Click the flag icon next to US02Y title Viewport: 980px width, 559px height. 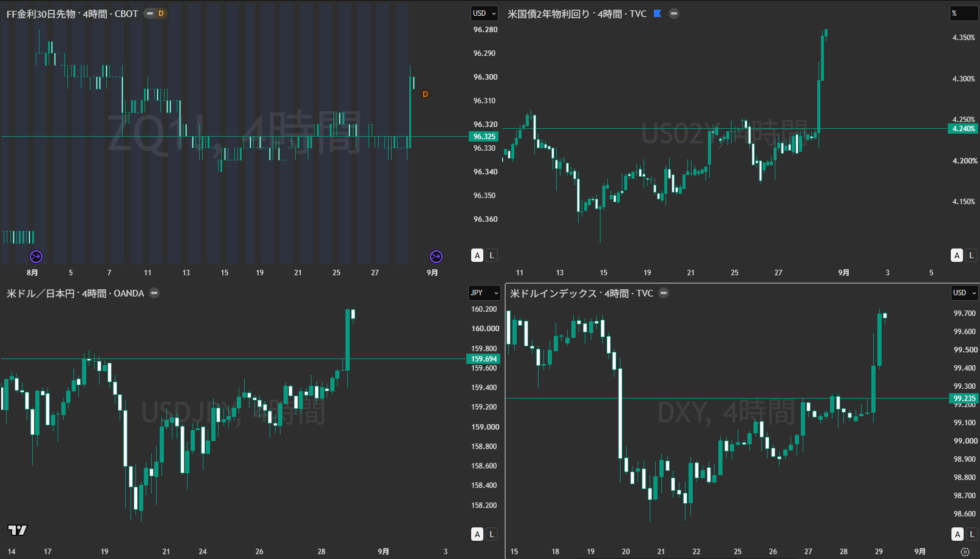658,13
